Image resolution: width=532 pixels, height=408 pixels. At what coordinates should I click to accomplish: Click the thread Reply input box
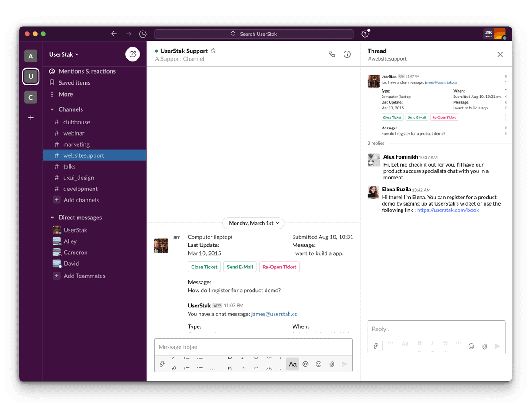(x=436, y=329)
